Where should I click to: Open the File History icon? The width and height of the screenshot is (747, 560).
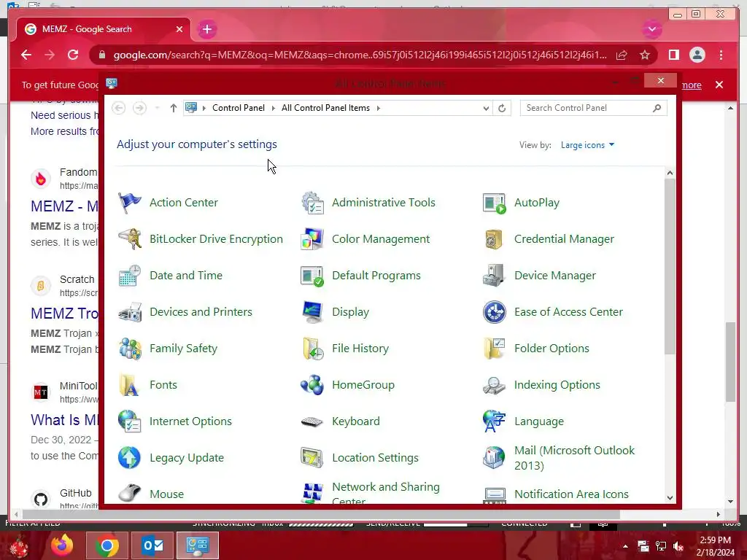click(x=312, y=349)
